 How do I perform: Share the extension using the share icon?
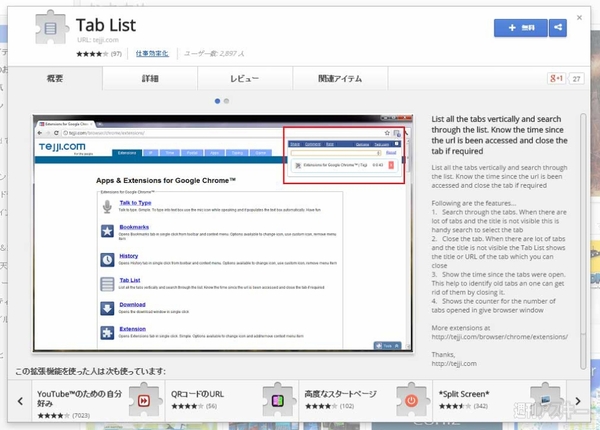[x=558, y=28]
